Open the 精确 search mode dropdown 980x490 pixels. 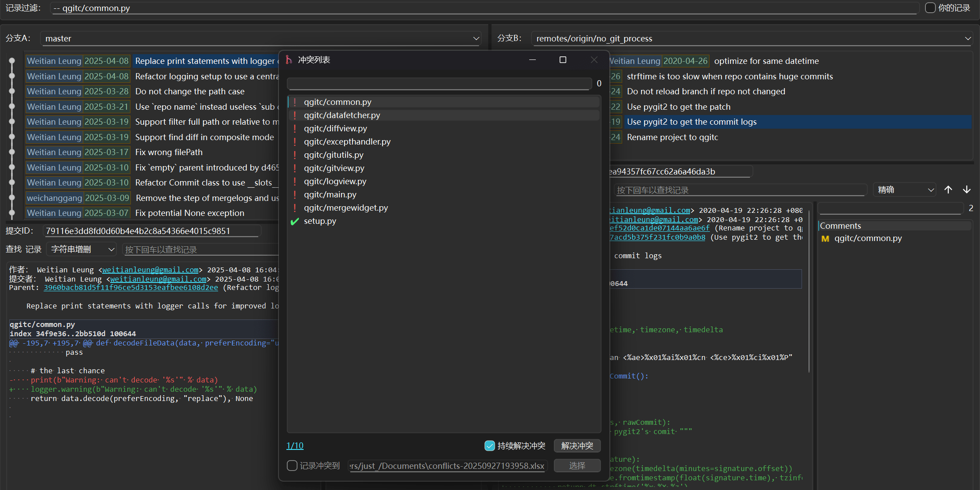coord(905,189)
